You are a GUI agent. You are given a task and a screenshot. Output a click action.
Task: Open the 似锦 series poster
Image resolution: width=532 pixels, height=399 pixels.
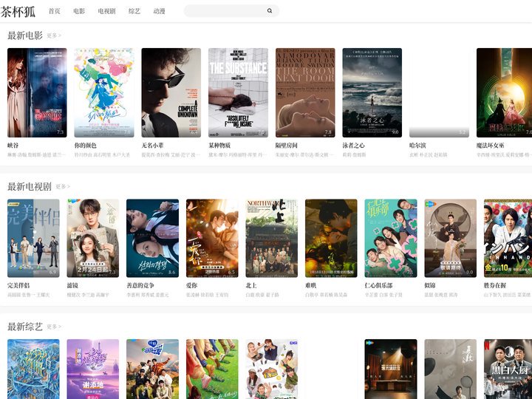(x=451, y=238)
